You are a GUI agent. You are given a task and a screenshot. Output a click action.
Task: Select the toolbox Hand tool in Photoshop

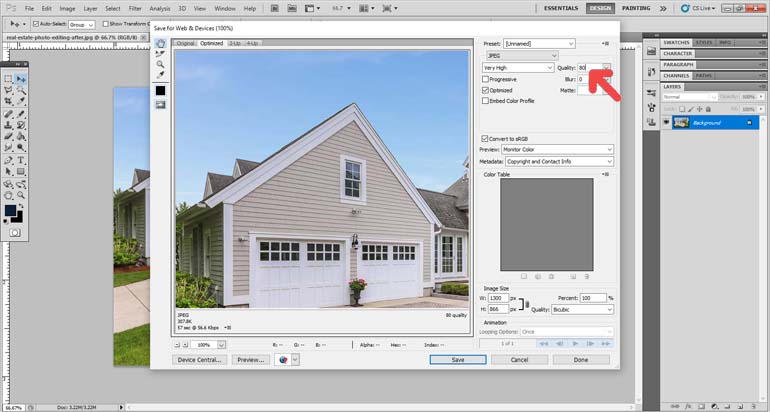click(8, 195)
